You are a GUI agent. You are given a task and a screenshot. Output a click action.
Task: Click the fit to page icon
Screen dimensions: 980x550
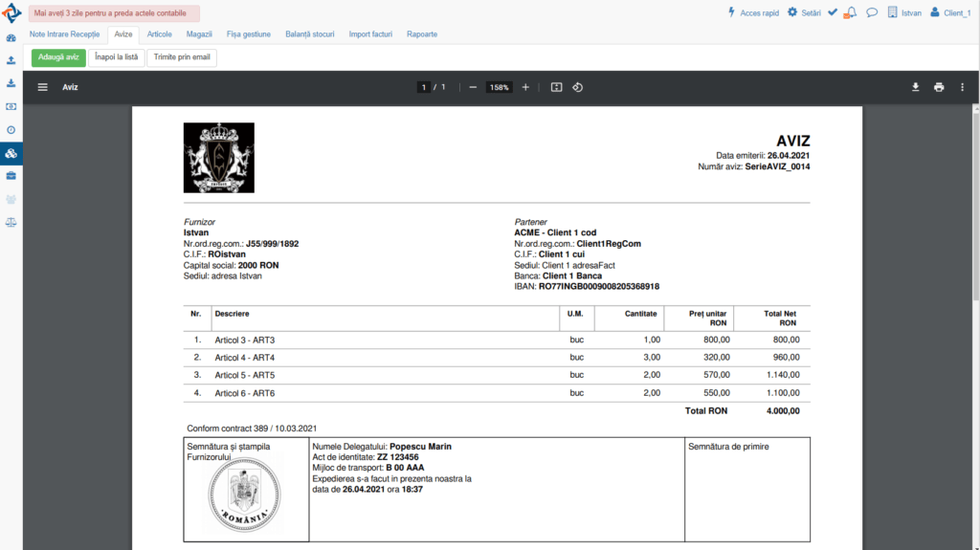556,87
